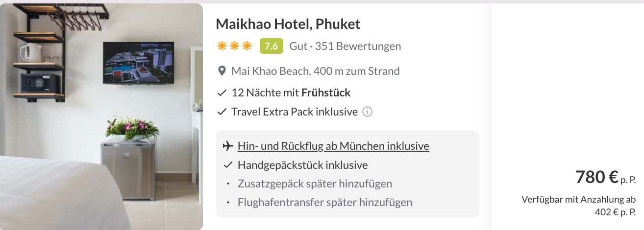Click the info icon beside Travel Extra Pack
The width and height of the screenshot is (644, 230).
367,112
